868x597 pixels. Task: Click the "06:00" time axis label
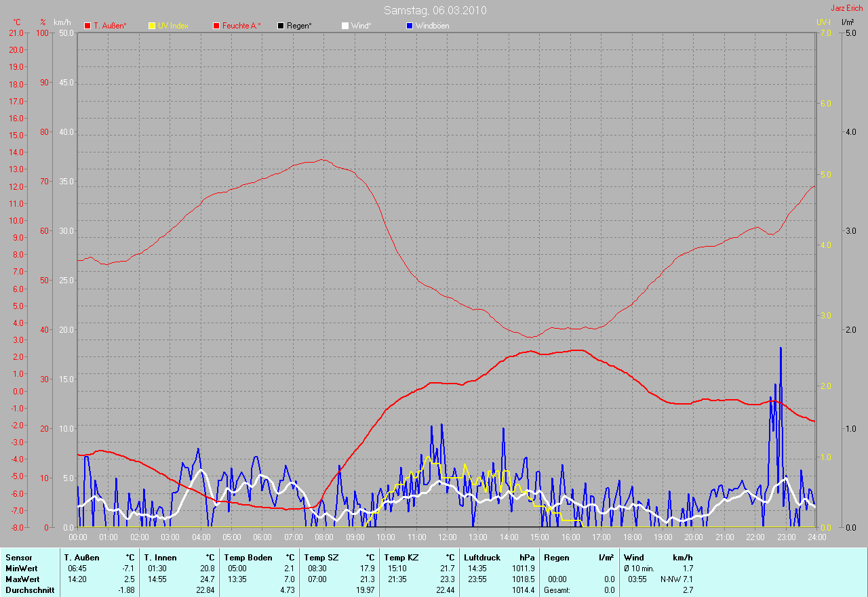click(262, 537)
